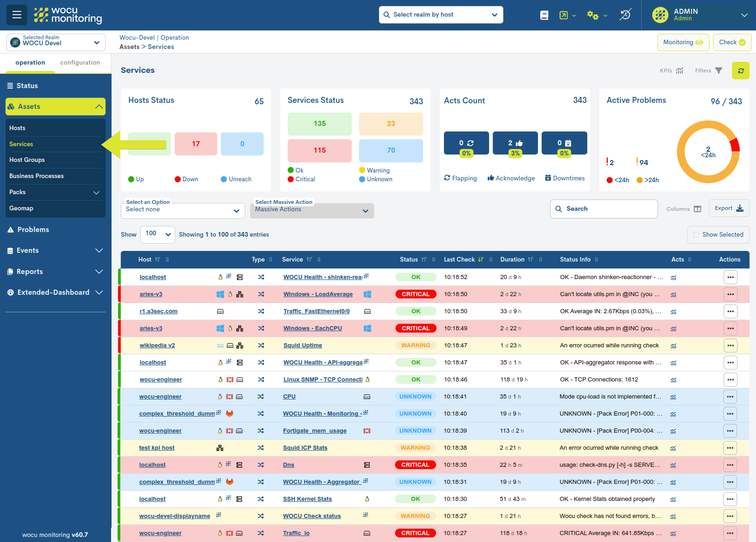Screen dimensions: 756x542
Task: Open the Massive Actions dropdown
Action: (312, 210)
